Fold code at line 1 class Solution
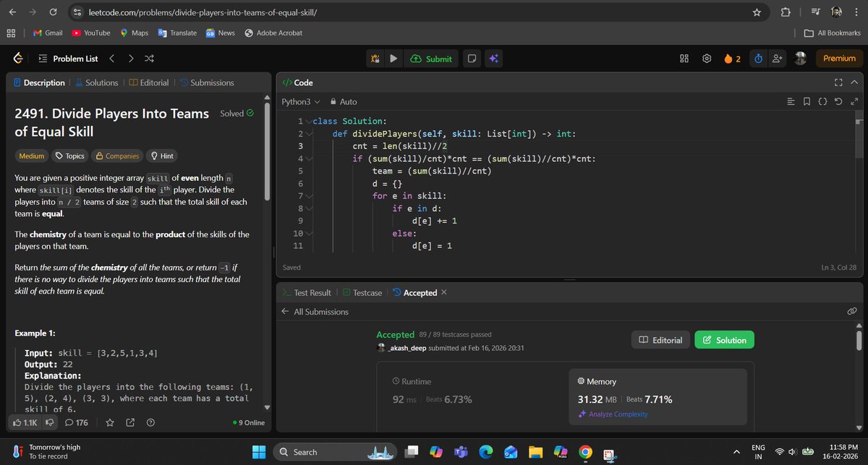Screen dimensions: 868x465 point(310,121)
